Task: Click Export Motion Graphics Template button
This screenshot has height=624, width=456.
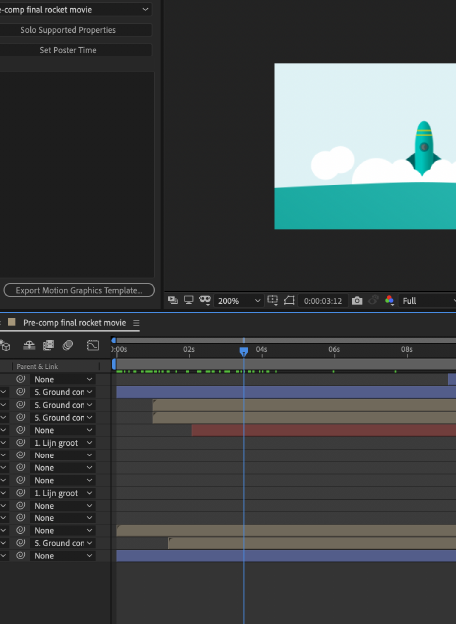Action: (x=79, y=290)
